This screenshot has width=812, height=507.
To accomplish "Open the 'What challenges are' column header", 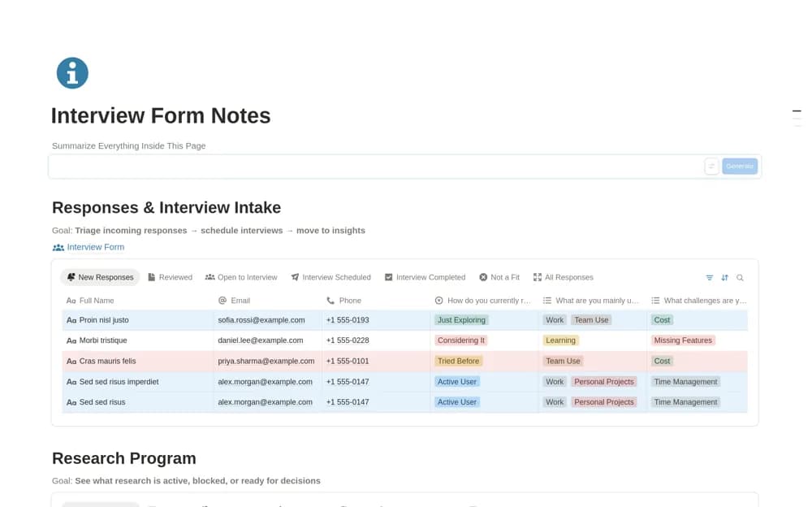I will coord(698,300).
